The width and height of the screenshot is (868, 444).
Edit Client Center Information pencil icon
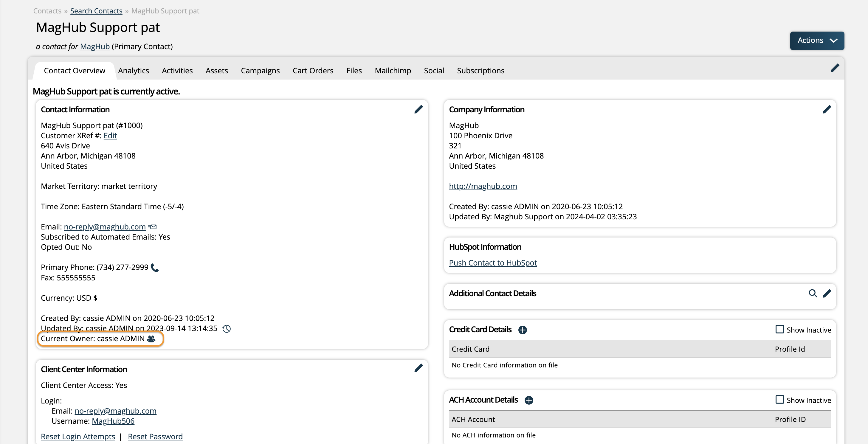418,368
